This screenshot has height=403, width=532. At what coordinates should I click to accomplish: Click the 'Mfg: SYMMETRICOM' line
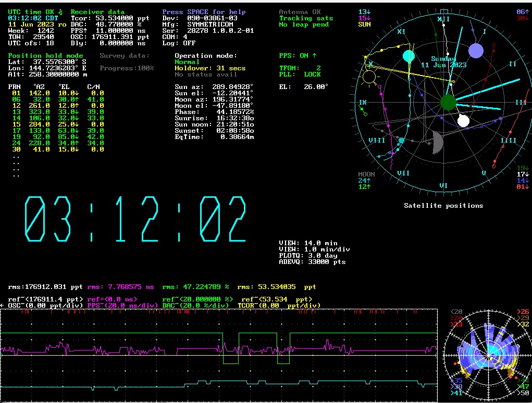pyautogui.click(x=197, y=24)
